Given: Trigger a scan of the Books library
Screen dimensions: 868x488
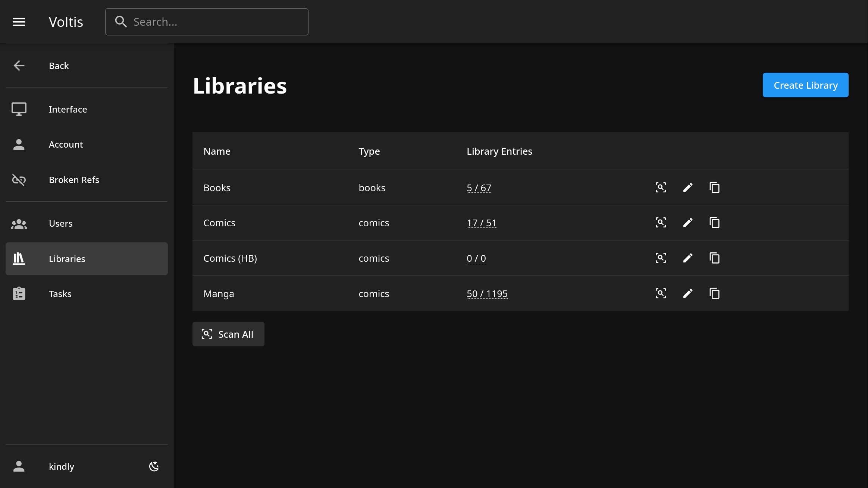Looking at the screenshot, I should [661, 188].
